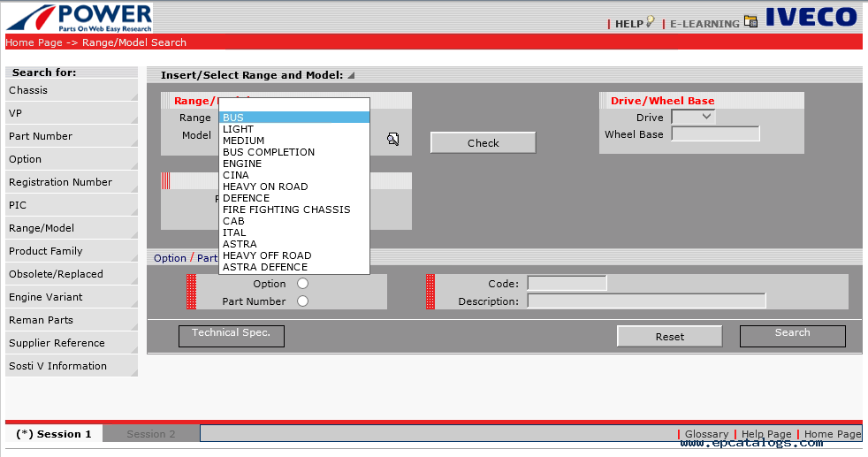This screenshot has height=457, width=868.
Task: Open Supplier Reference search
Action: tap(72, 342)
